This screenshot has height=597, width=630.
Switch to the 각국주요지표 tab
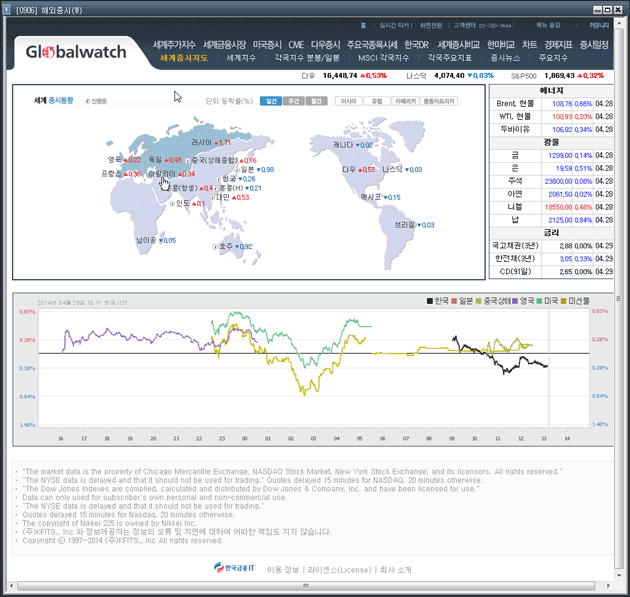(x=450, y=58)
